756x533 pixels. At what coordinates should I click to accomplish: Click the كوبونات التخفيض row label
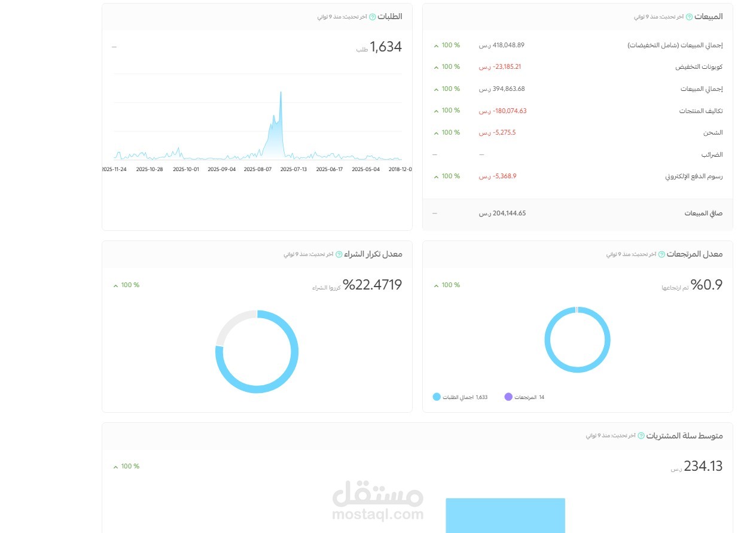pos(699,67)
